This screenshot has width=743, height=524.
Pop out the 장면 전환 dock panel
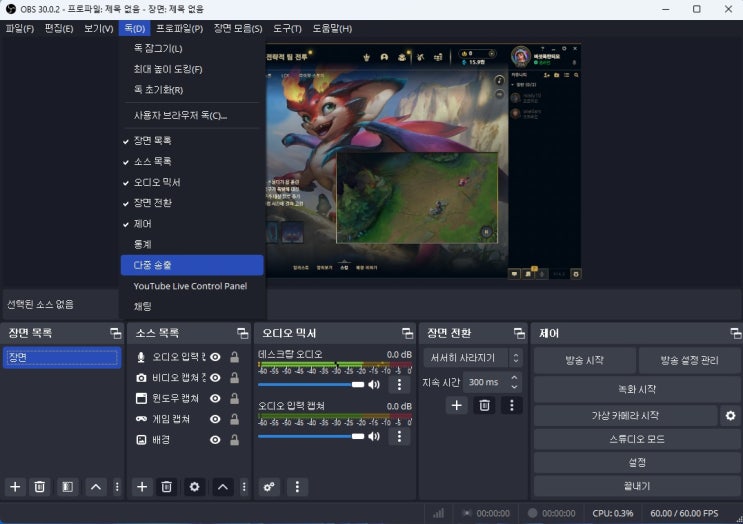(519, 333)
